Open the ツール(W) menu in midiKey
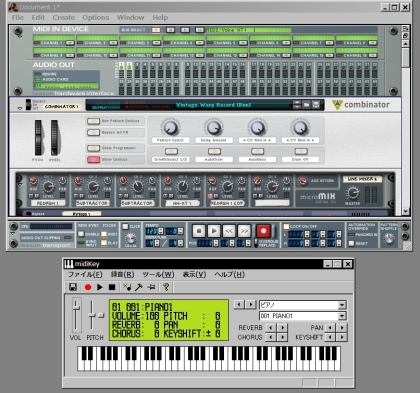 (x=158, y=275)
